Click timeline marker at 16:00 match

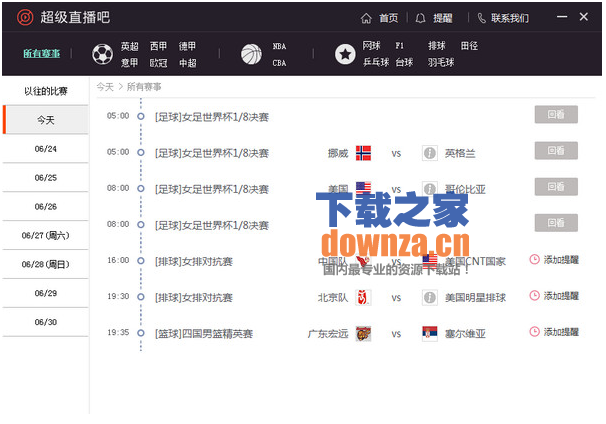(x=141, y=261)
